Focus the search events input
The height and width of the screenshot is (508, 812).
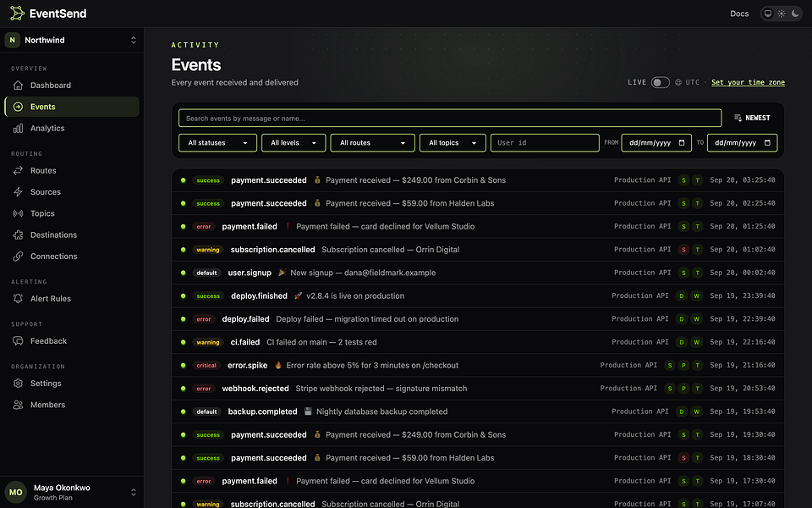point(449,119)
